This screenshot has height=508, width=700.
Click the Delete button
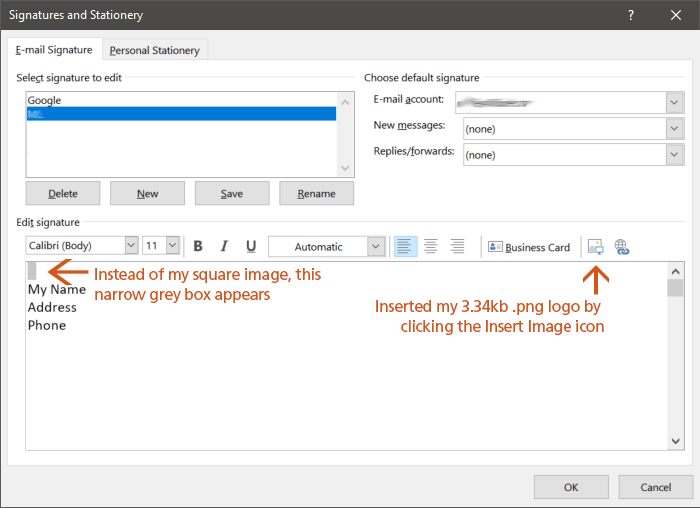(63, 193)
